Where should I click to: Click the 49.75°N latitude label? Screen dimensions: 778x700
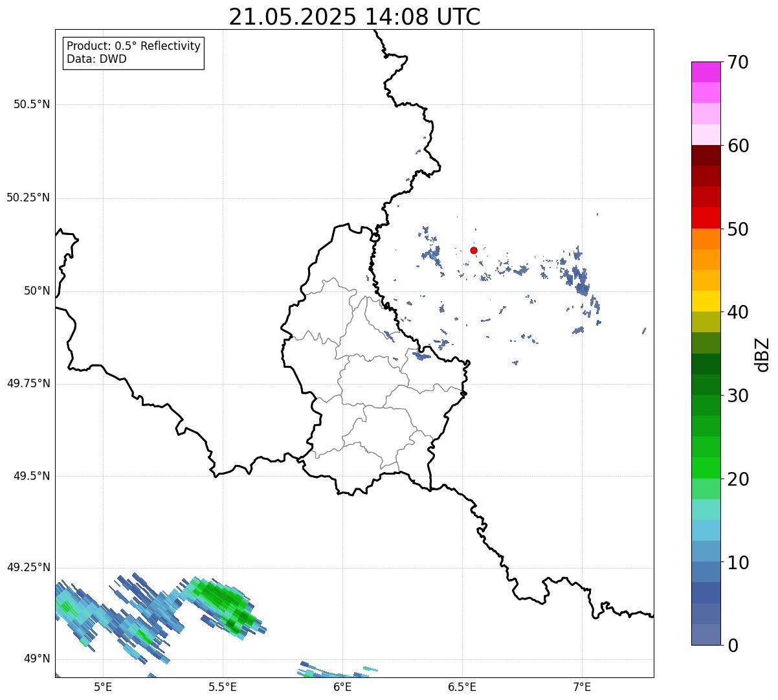click(28, 383)
